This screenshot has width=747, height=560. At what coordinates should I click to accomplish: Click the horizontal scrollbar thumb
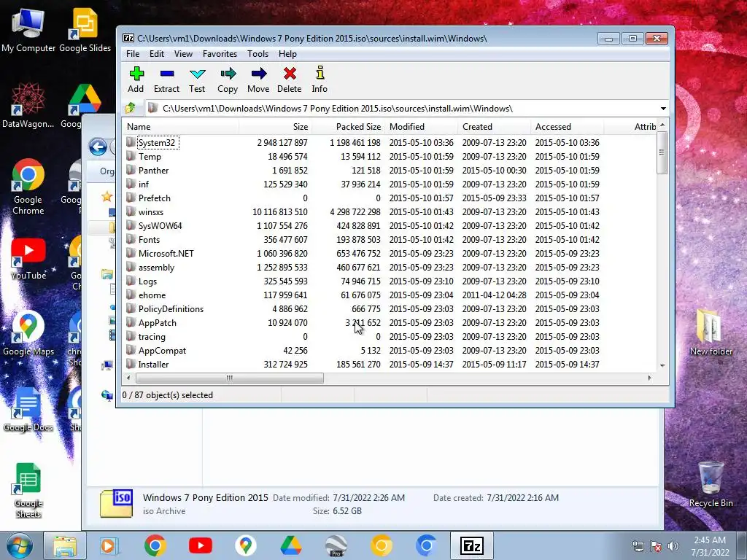pyautogui.click(x=230, y=378)
